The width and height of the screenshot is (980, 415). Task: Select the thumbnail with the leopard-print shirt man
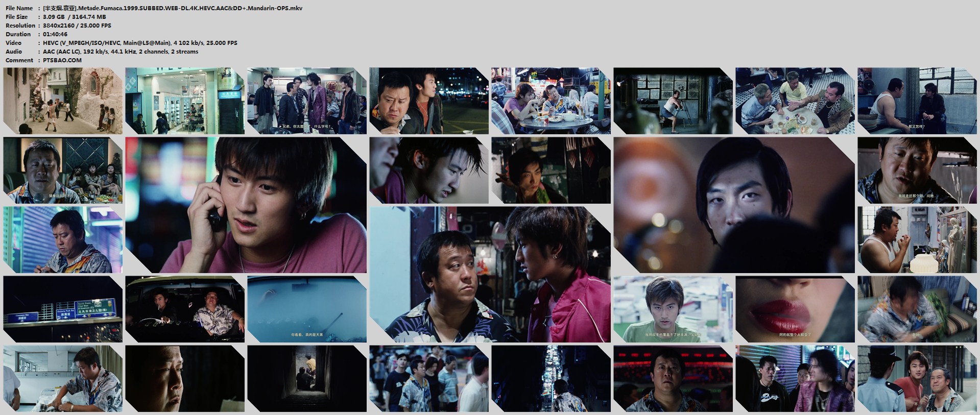[795, 101]
